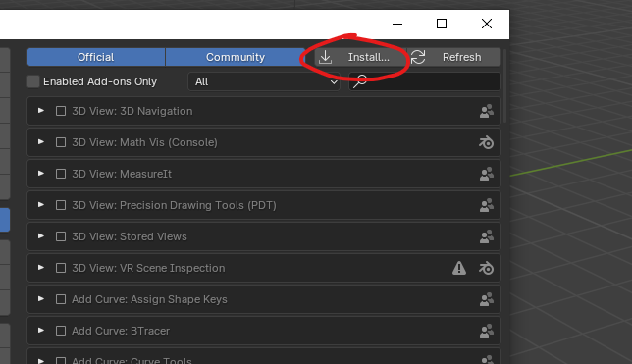Viewport: 632px width, 364px height.
Task: Maximize the Preferences window
Action: 442,24
